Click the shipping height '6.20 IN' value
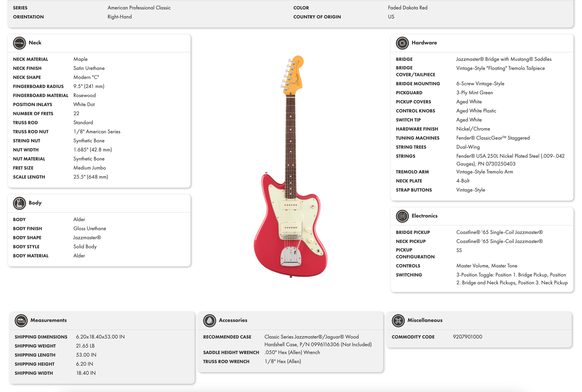582x392 pixels. tap(84, 364)
